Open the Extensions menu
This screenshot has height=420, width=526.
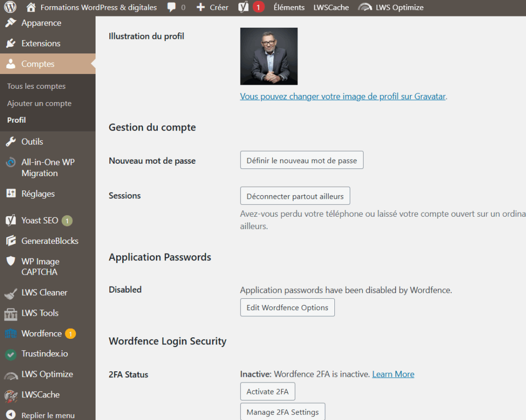pos(41,44)
